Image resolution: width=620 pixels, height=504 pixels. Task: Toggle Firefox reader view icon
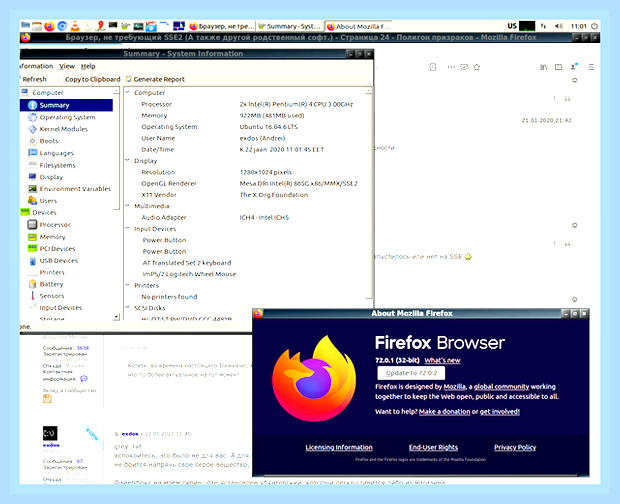point(433,67)
